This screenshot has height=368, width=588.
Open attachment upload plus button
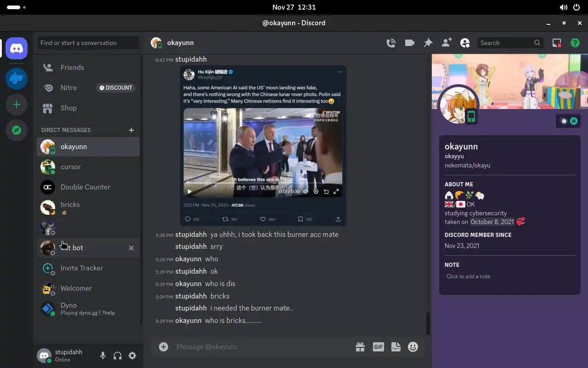pos(164,347)
